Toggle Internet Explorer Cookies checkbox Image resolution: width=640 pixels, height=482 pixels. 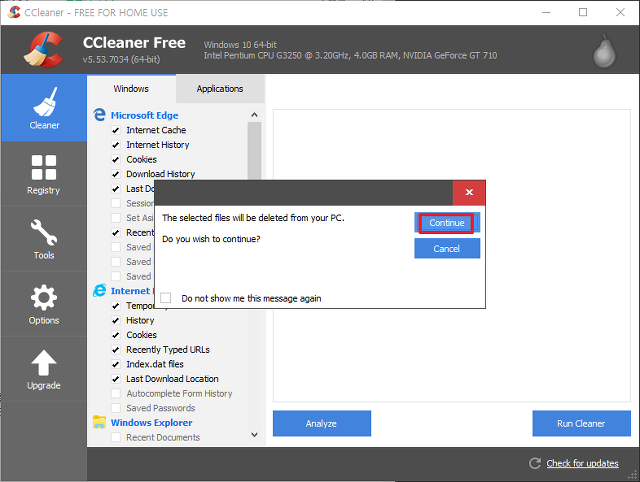[116, 335]
